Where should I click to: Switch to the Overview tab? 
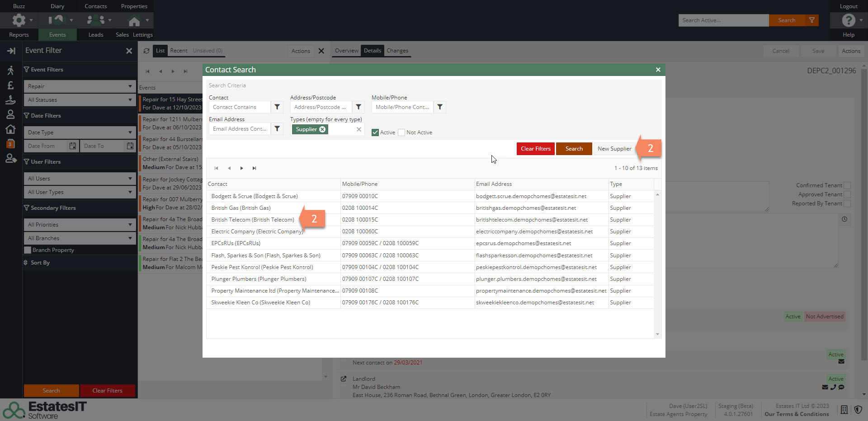point(346,51)
